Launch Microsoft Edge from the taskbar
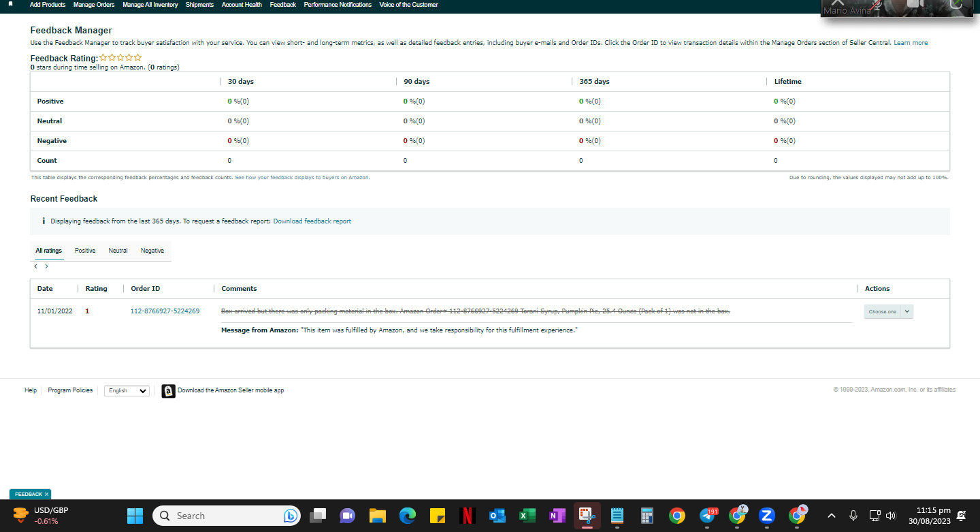980x532 pixels. [x=407, y=516]
